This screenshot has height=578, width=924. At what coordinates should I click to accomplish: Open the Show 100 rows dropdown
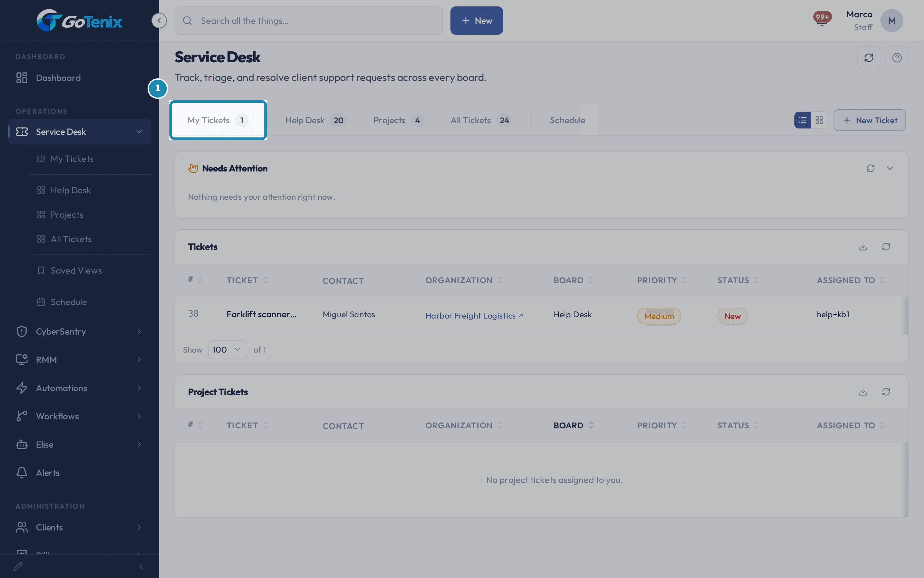[x=227, y=349]
